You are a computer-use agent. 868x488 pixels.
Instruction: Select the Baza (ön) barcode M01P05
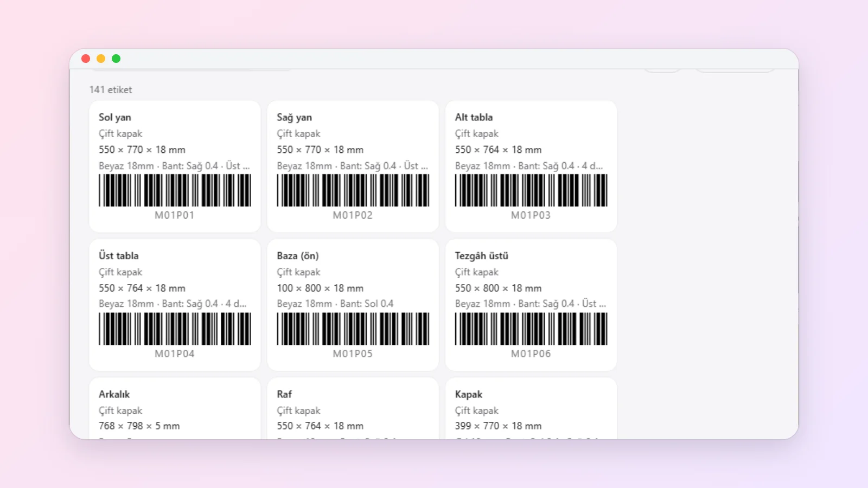coord(353,329)
